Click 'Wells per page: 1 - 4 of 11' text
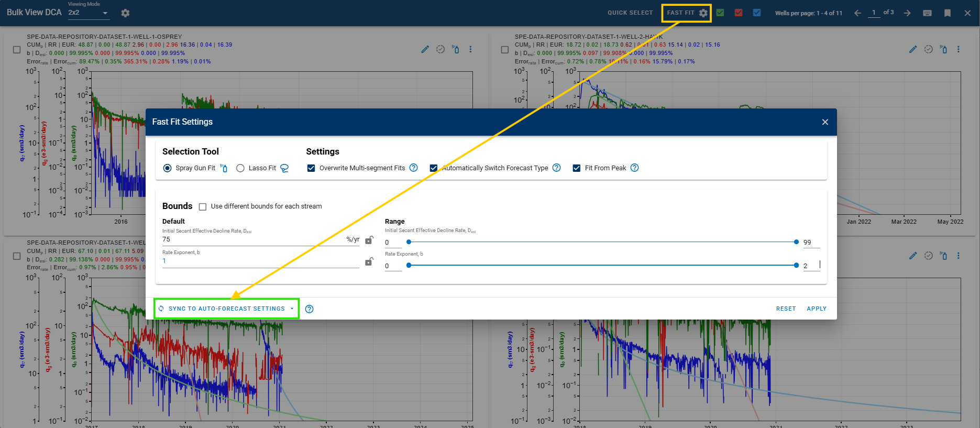 click(809, 13)
